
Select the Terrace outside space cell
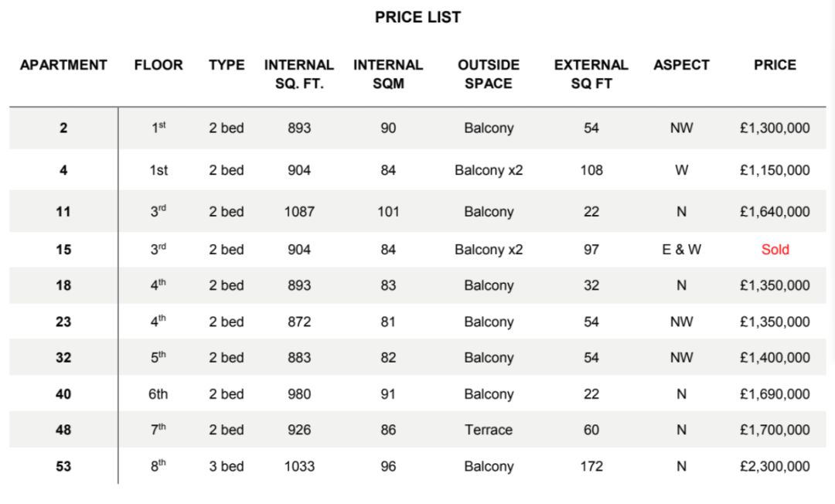click(x=489, y=430)
